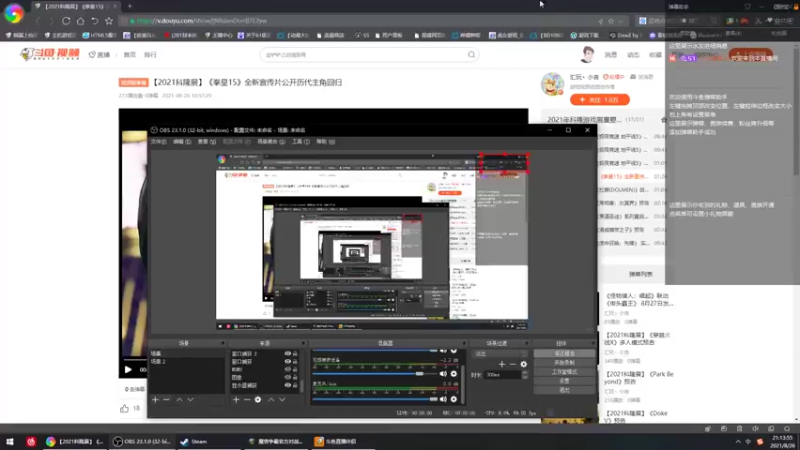This screenshot has width=800, height=450.
Task: Open OBS 查看(V) menu
Action: 207,142
